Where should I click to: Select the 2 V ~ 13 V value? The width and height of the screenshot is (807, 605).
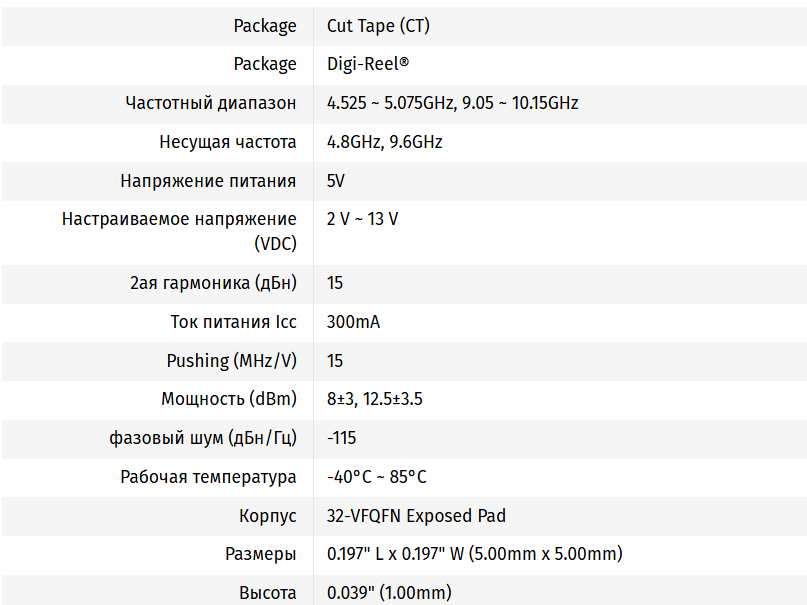point(362,219)
